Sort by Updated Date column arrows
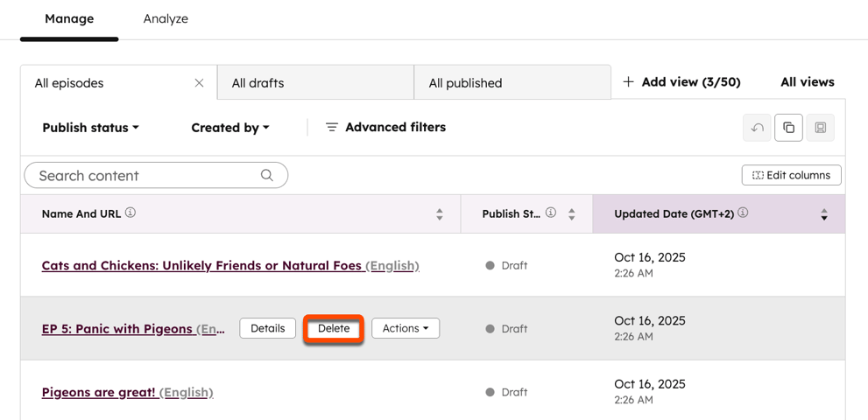The image size is (868, 420). 824,214
